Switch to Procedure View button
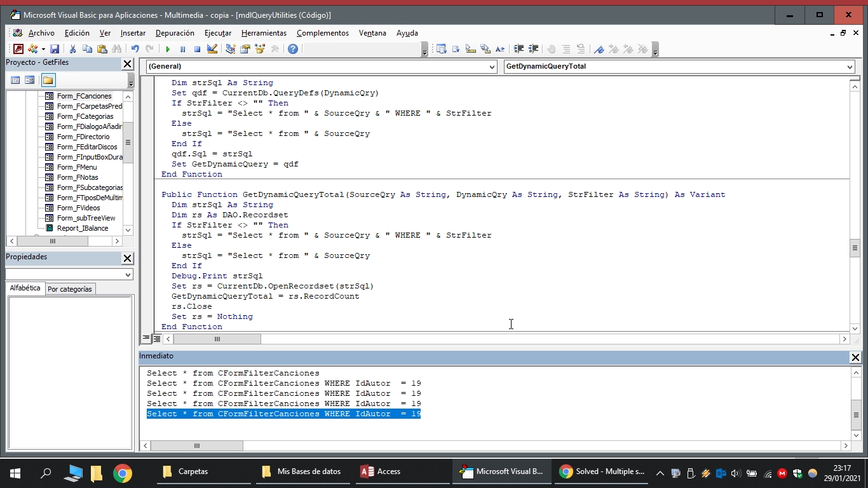This screenshot has width=868, height=488. [146, 339]
